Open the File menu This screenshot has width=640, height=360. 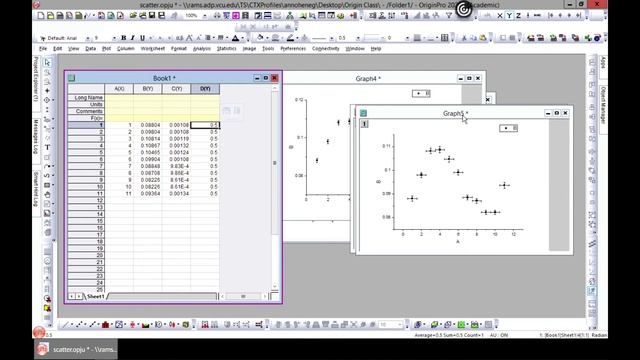[43, 49]
